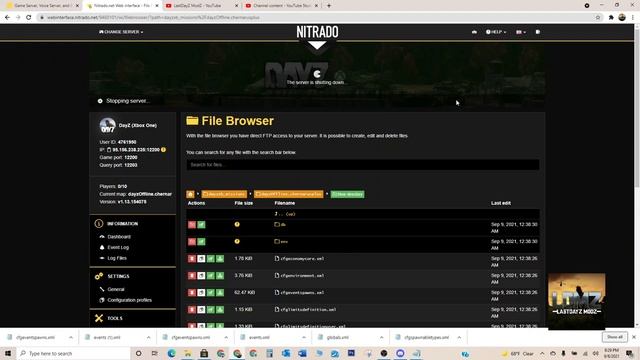640x360 pixels.
Task: Download the cfglimitsdefinition.xml file
Action: (220, 310)
